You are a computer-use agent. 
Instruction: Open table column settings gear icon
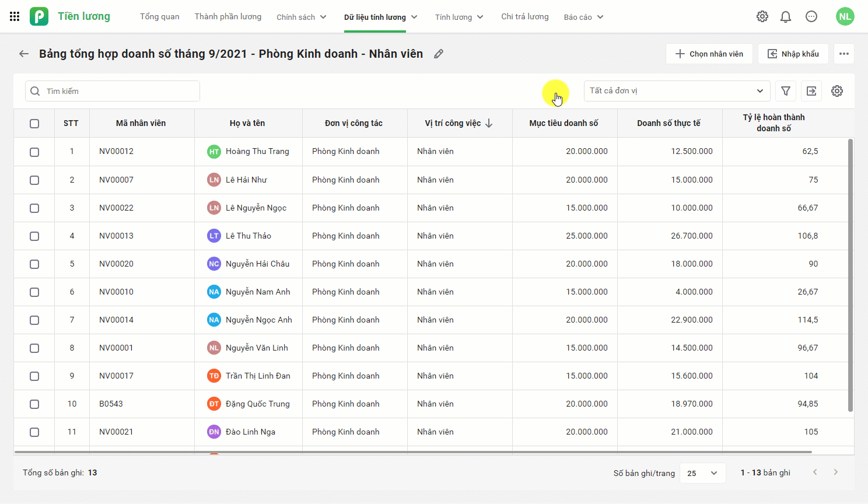coord(837,91)
